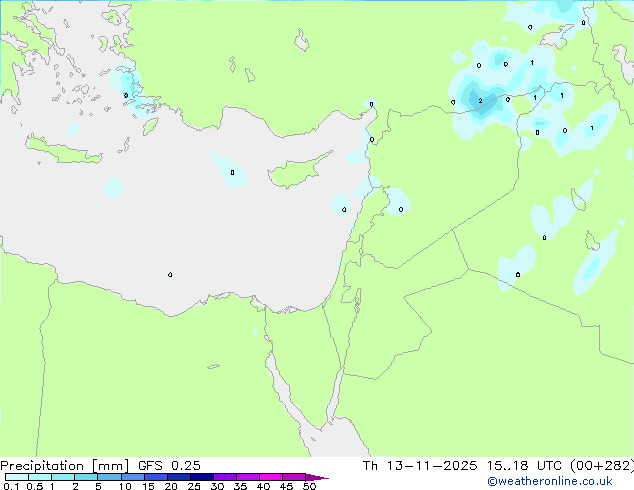Click the legend label "20"
Screen dimensions: 634x490
click(171, 486)
